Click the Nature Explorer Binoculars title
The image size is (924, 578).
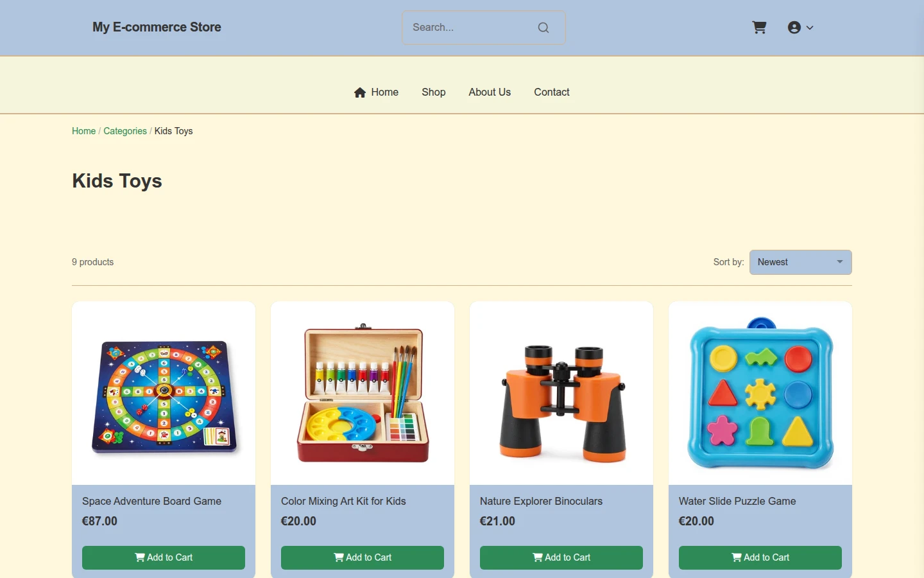pyautogui.click(x=541, y=502)
